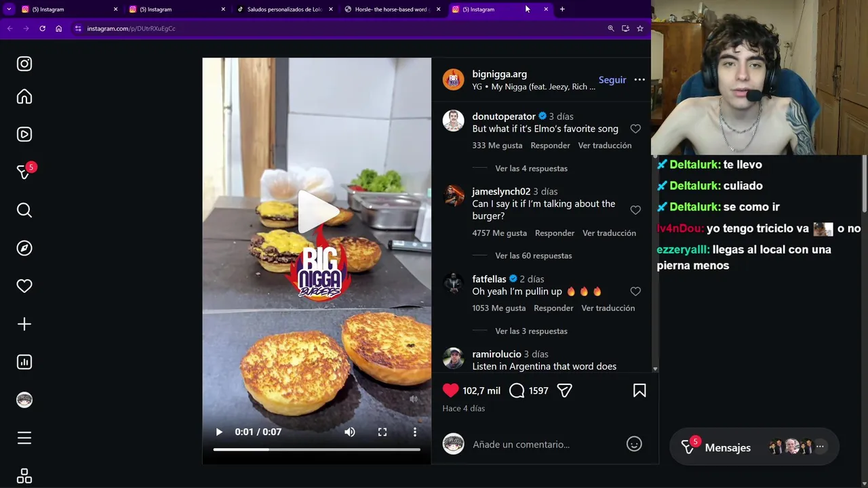Image resolution: width=868 pixels, height=488 pixels.
Task: Open the sidebar Search magnifier icon
Action: [24, 210]
